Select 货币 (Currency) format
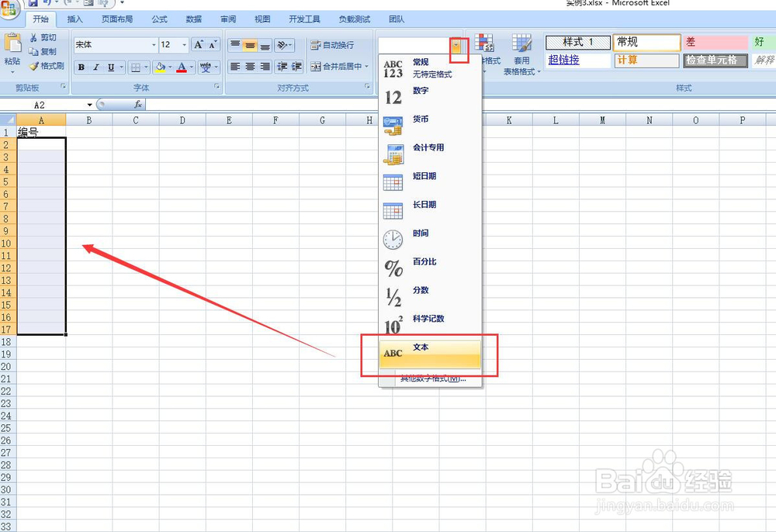 click(430, 126)
